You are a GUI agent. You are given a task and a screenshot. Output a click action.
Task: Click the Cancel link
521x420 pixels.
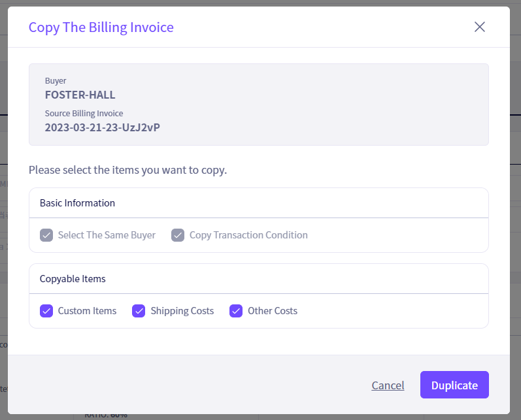388,385
